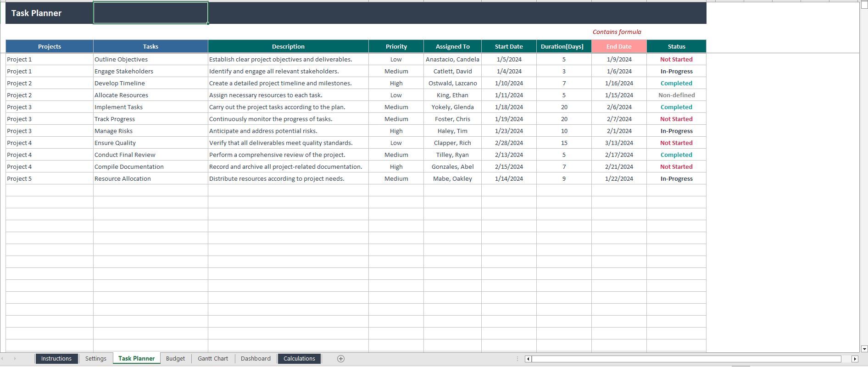Click assignee Yokely, Glenda
Image resolution: width=868 pixels, height=367 pixels.
point(452,107)
